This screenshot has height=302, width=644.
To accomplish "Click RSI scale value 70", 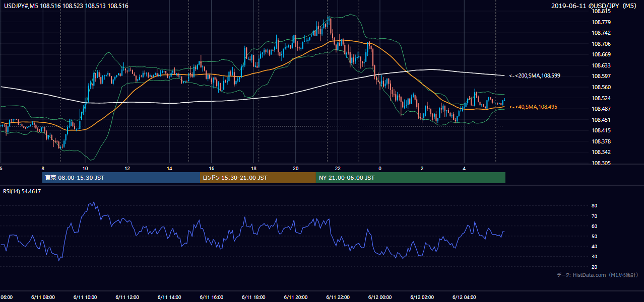I will click(595, 216).
